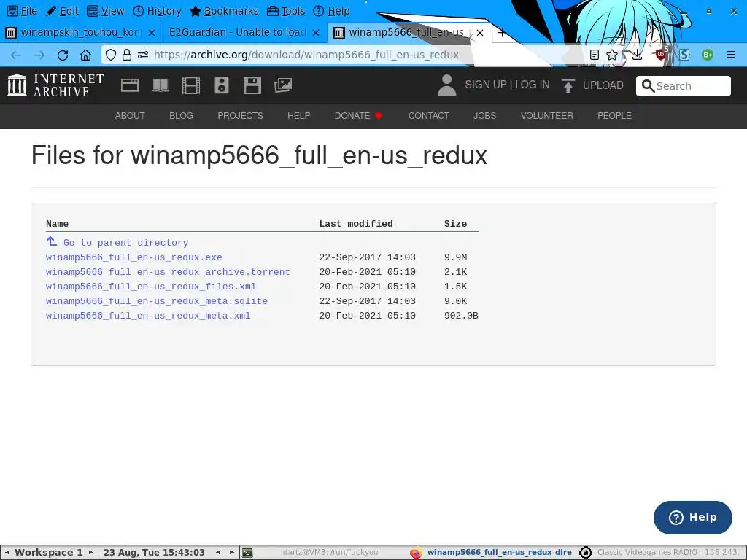Select Classic Videogames RADIO taskbar entry
The image size is (747, 560).
click(661, 553)
